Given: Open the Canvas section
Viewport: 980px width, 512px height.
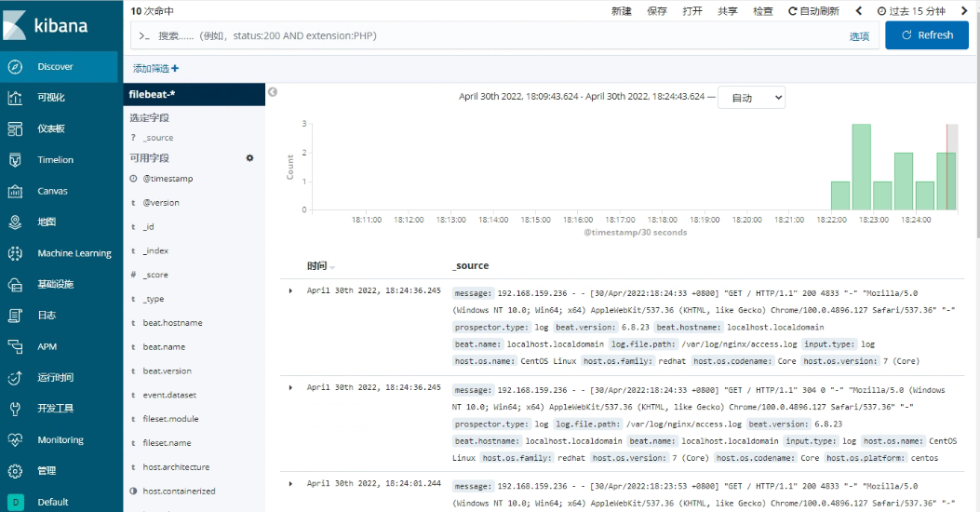Looking at the screenshot, I should coord(59,191).
